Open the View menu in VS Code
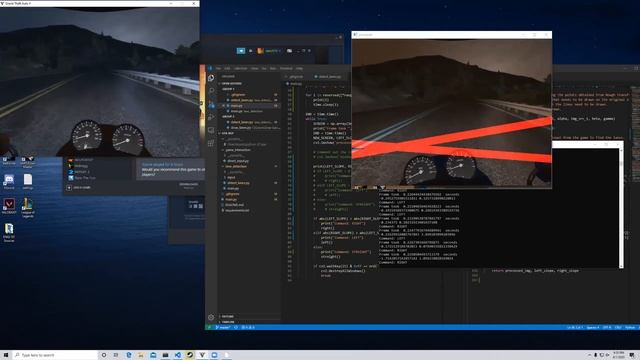The image size is (640, 360). pos(255,69)
